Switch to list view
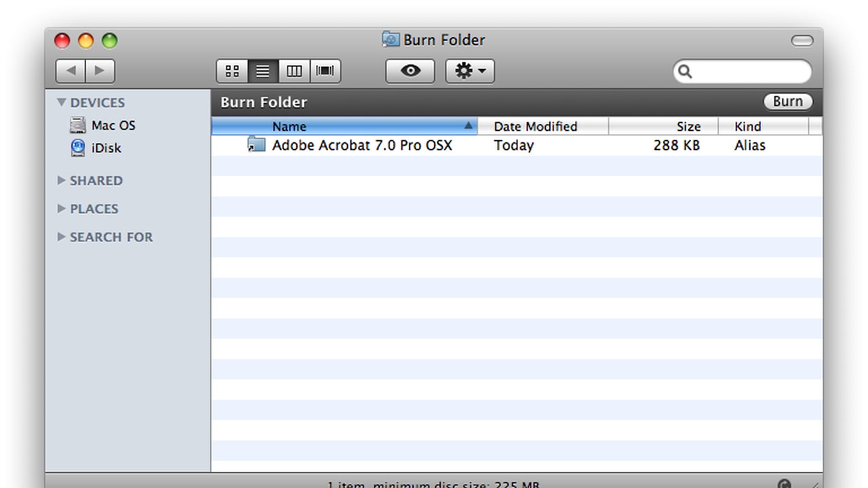 pos(263,71)
